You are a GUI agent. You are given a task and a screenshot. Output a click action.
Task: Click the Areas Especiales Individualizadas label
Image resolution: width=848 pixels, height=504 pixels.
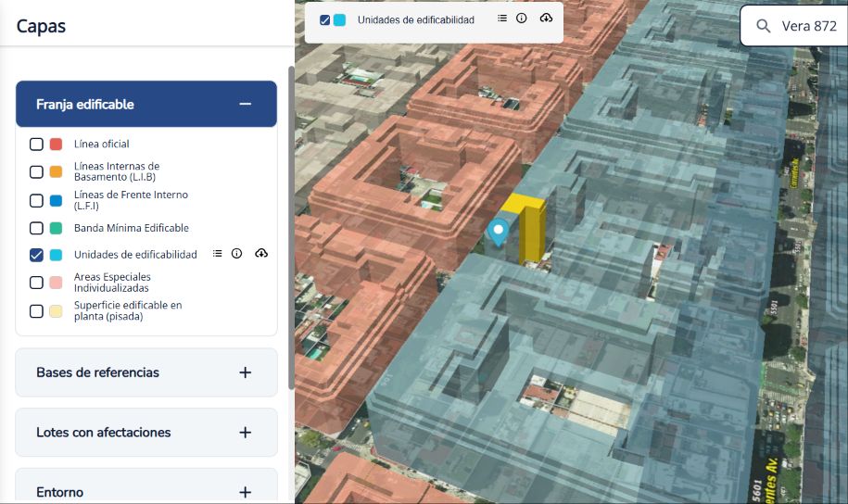pyautogui.click(x=112, y=283)
